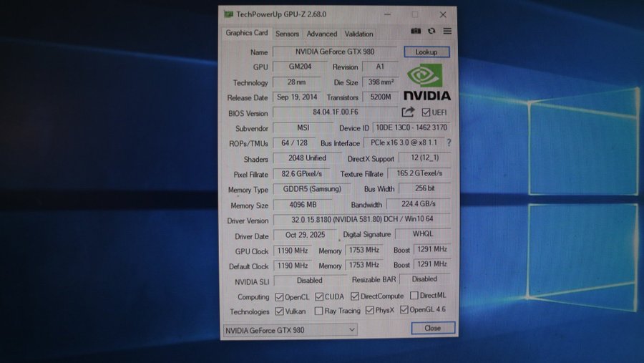
Task: Switch to the Sensors tab
Action: point(287,34)
